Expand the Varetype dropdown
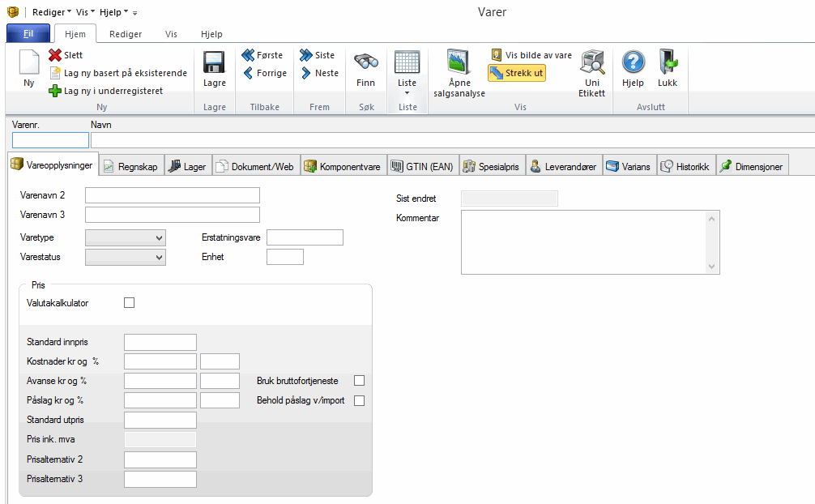815x504 pixels. point(158,237)
